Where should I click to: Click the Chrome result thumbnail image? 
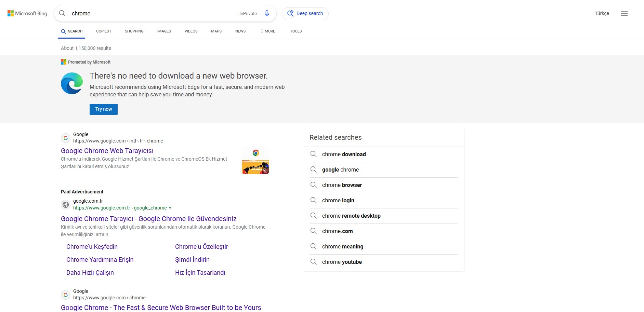point(255,161)
